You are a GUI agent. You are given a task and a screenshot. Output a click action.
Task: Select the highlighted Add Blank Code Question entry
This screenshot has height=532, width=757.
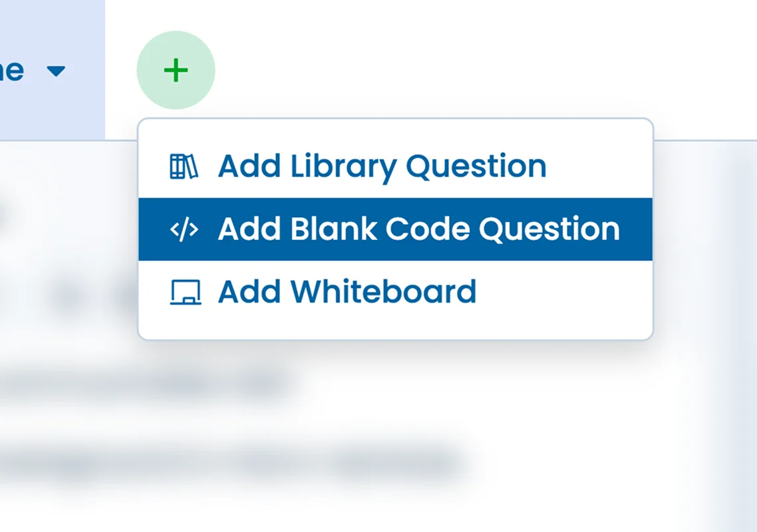pyautogui.click(x=418, y=229)
